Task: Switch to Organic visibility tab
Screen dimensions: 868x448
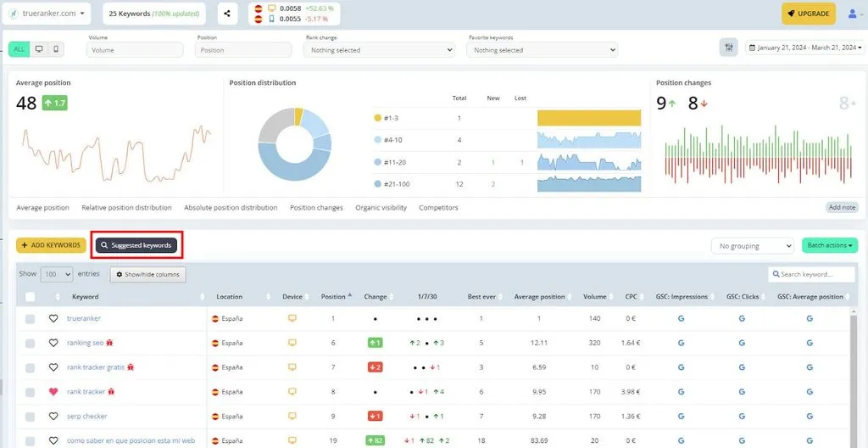Action: coord(381,207)
